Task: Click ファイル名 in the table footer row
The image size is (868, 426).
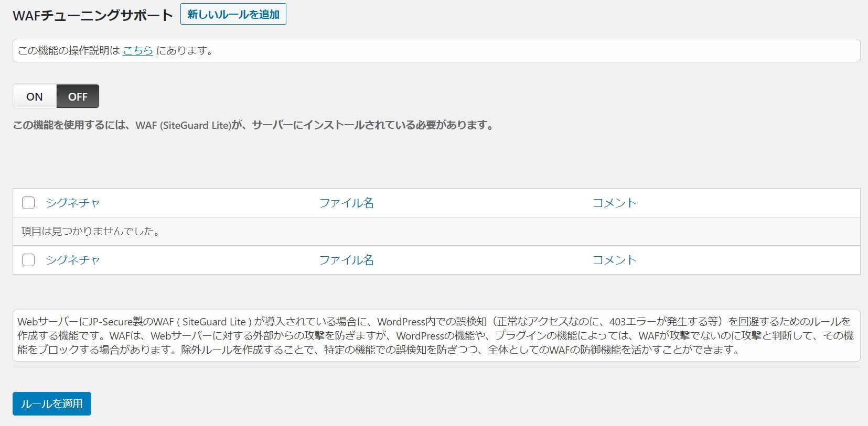Action: pos(346,260)
